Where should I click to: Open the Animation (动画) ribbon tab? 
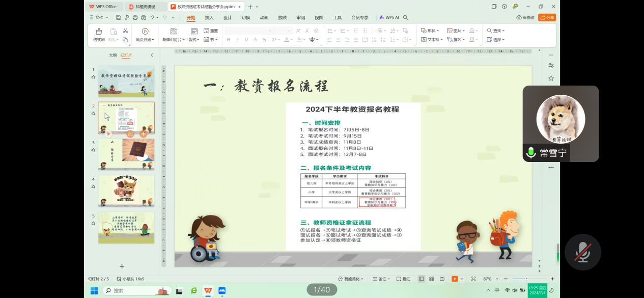point(264,17)
